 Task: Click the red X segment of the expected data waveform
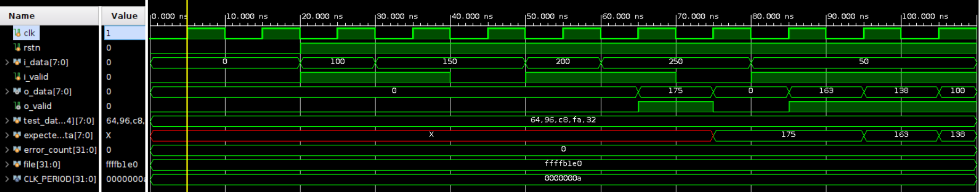pyautogui.click(x=431, y=135)
